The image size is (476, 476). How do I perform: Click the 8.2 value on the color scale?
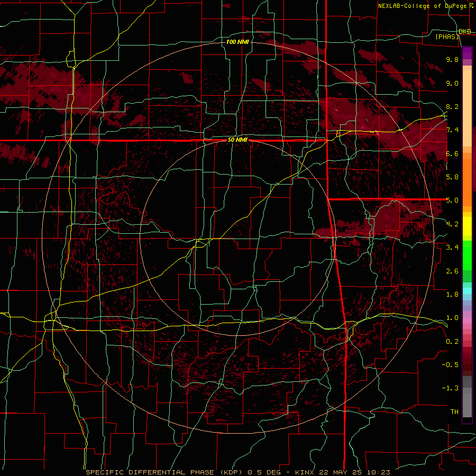452,106
